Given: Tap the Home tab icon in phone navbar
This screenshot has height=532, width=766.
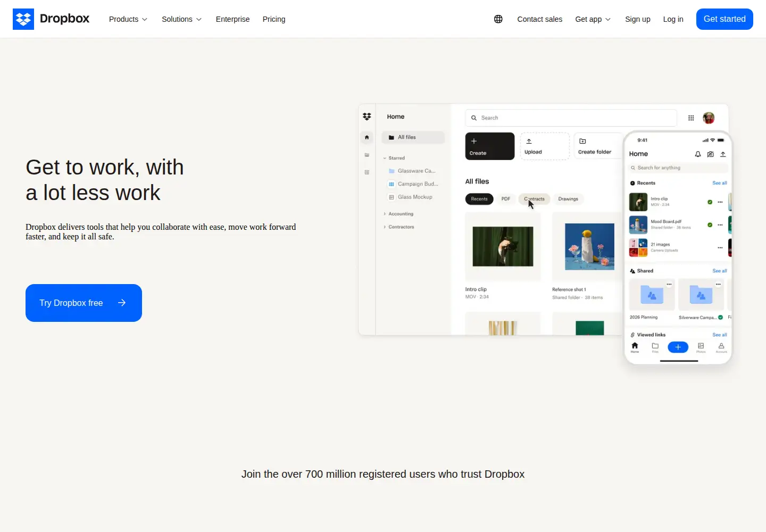Looking at the screenshot, I should pos(635,347).
